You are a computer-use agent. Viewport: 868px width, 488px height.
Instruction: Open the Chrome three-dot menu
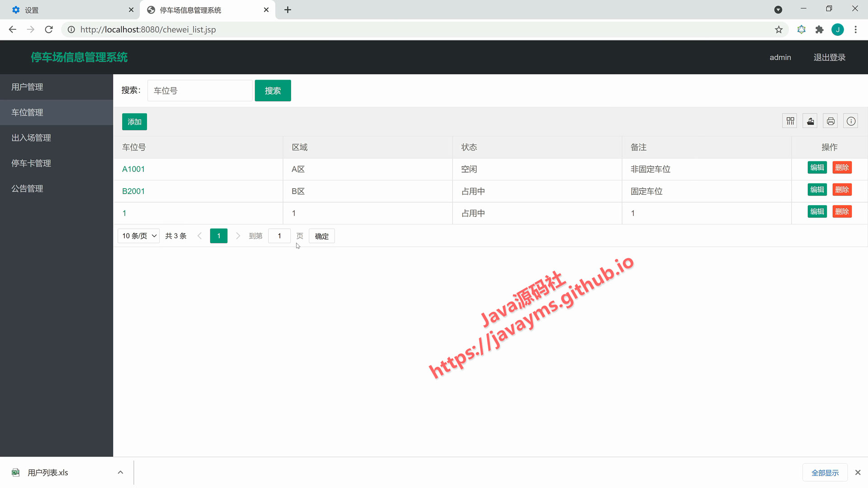click(x=855, y=30)
